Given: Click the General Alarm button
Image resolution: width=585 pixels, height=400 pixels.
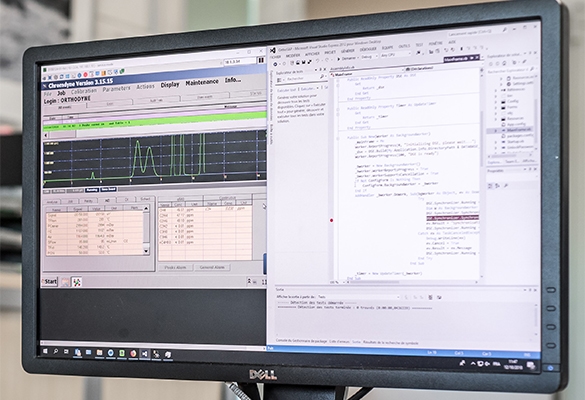Looking at the screenshot, I should [x=212, y=267].
